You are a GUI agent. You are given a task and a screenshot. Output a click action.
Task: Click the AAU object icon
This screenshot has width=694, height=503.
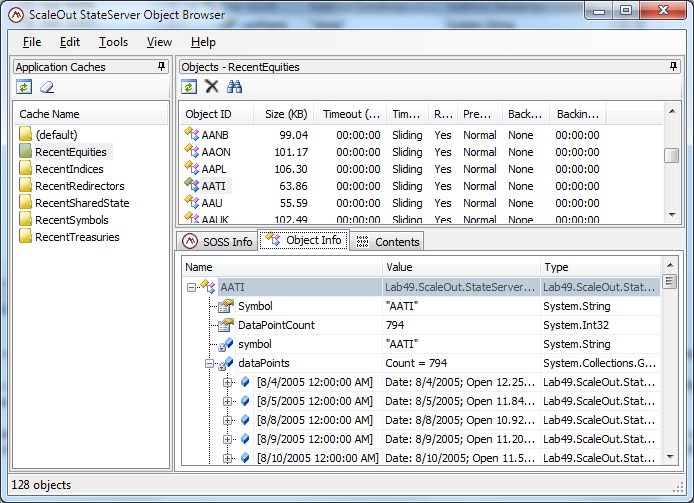(x=192, y=202)
